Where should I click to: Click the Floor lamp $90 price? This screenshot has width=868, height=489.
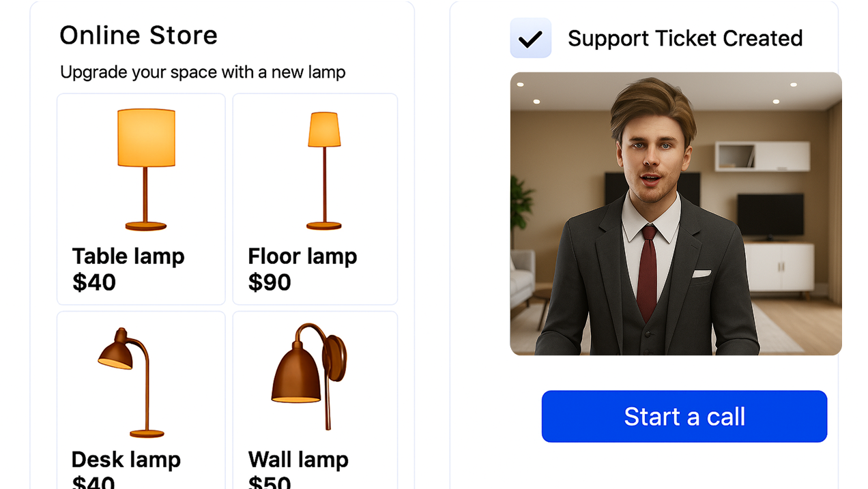[270, 282]
